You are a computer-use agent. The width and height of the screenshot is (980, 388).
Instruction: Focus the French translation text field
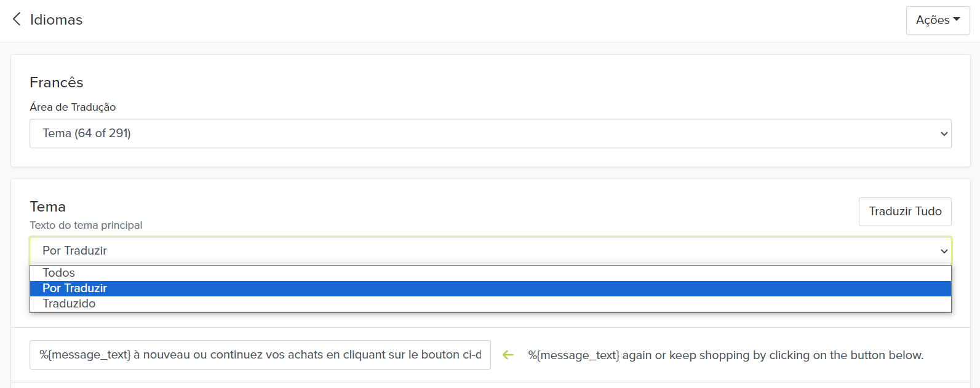pos(260,355)
